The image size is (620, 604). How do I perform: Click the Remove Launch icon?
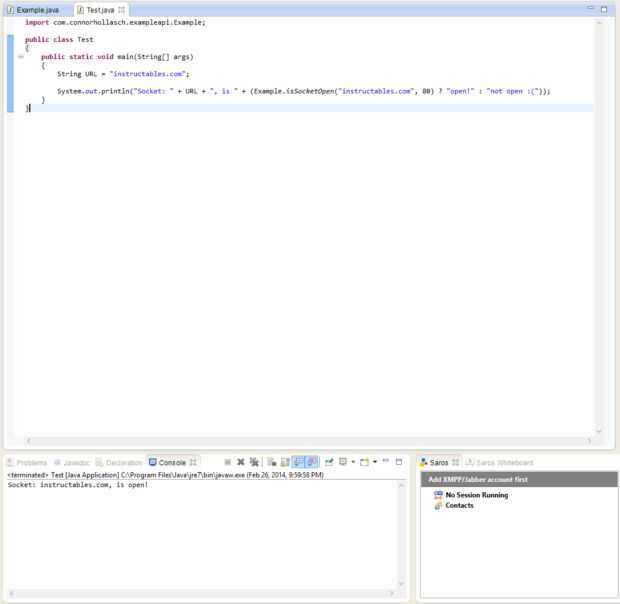(x=240, y=462)
